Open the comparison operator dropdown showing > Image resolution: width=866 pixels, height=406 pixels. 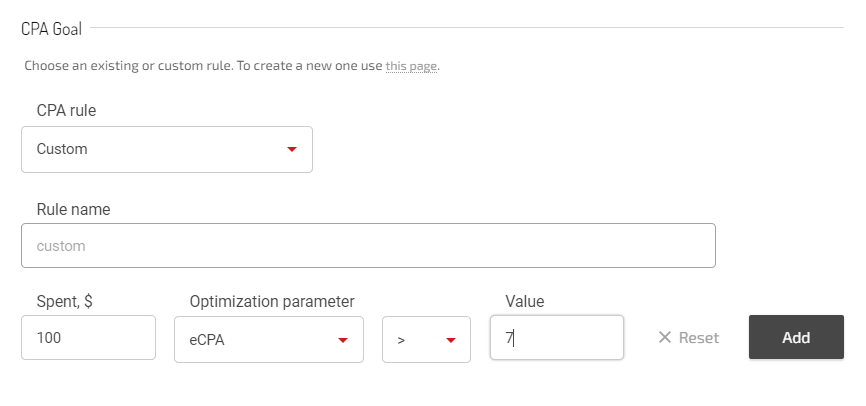click(x=426, y=340)
